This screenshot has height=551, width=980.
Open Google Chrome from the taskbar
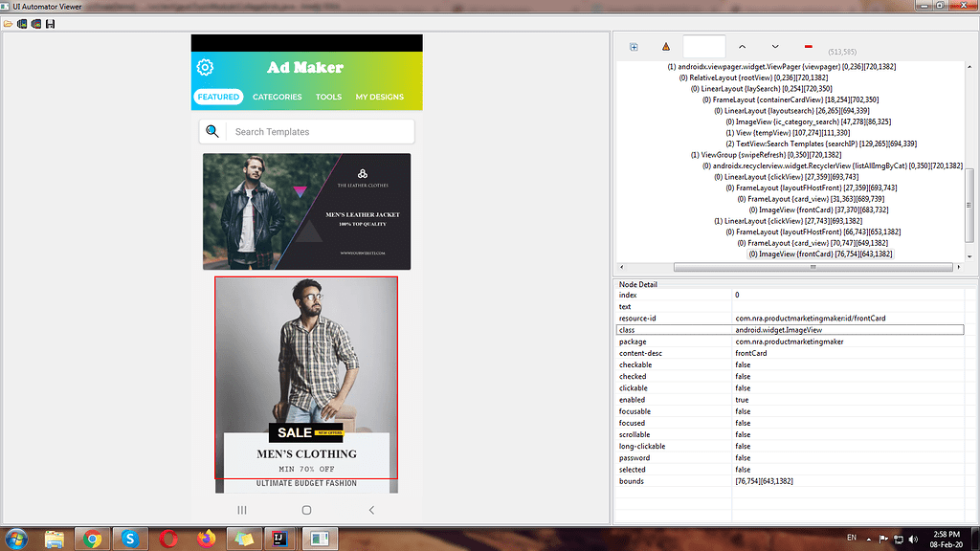93,539
